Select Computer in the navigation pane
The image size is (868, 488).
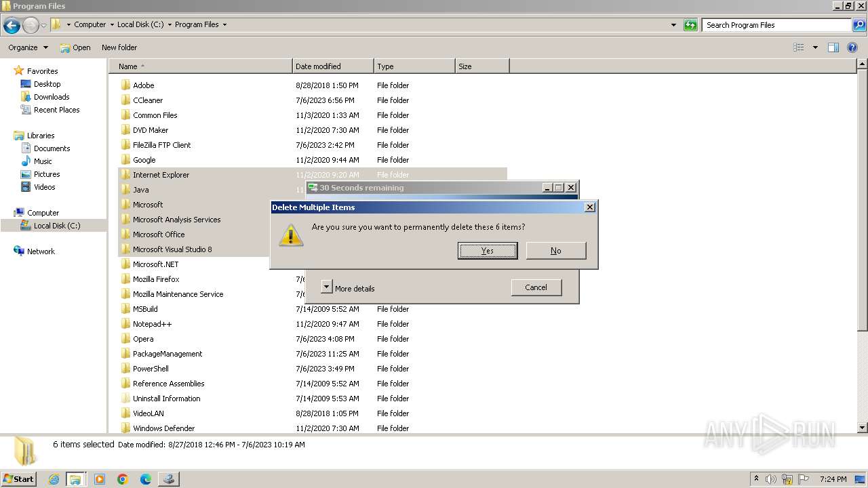pos(43,213)
